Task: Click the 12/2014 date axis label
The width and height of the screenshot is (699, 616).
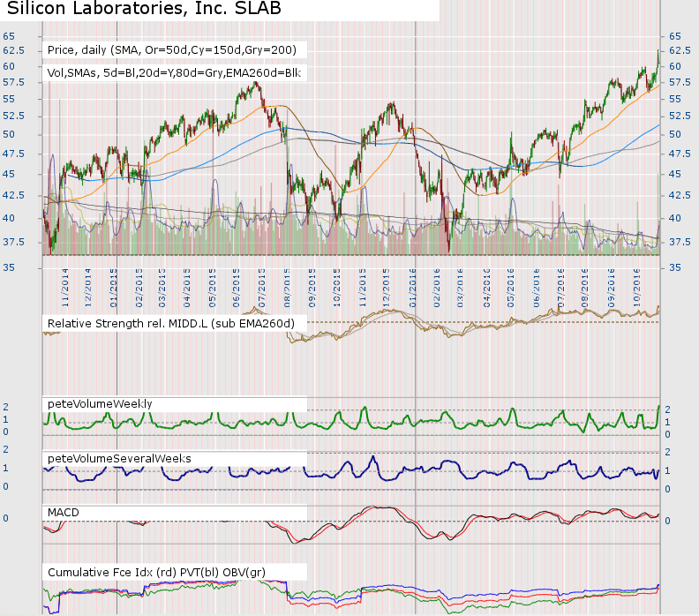Action: [x=88, y=288]
